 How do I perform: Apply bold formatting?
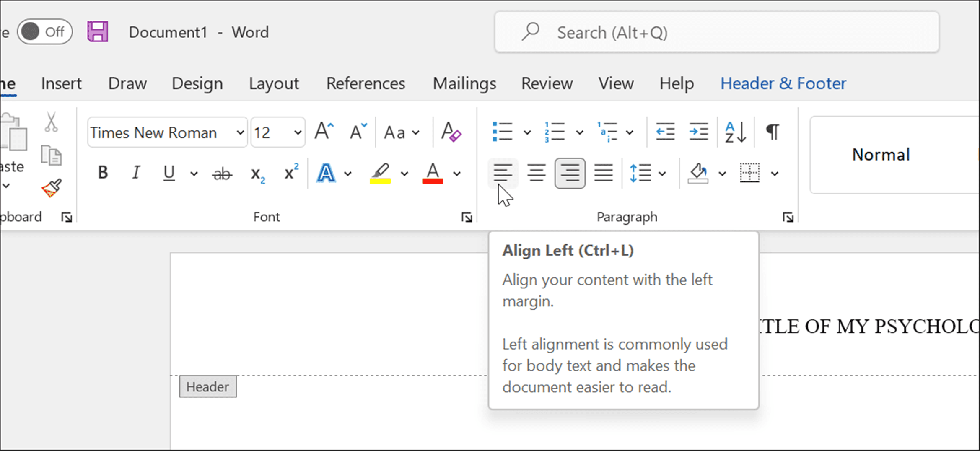click(x=103, y=173)
